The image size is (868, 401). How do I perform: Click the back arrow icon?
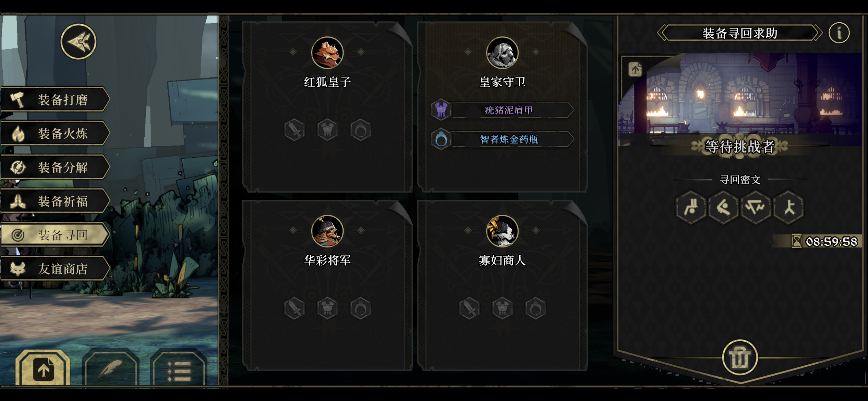(x=79, y=42)
